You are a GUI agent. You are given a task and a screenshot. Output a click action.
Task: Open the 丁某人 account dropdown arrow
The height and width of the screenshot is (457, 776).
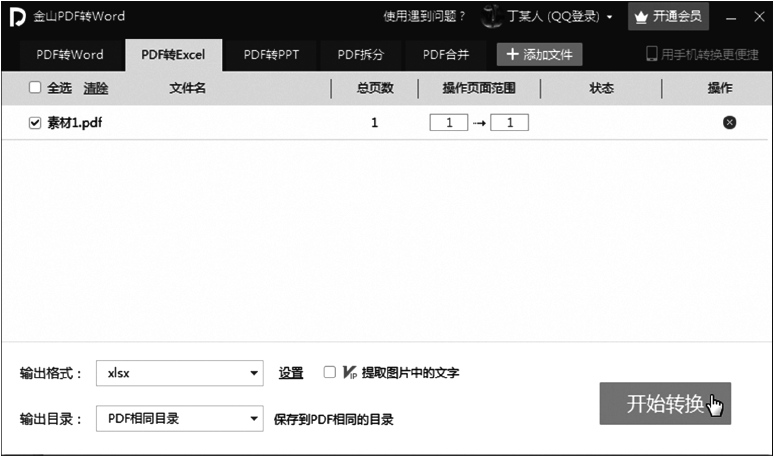click(x=610, y=17)
